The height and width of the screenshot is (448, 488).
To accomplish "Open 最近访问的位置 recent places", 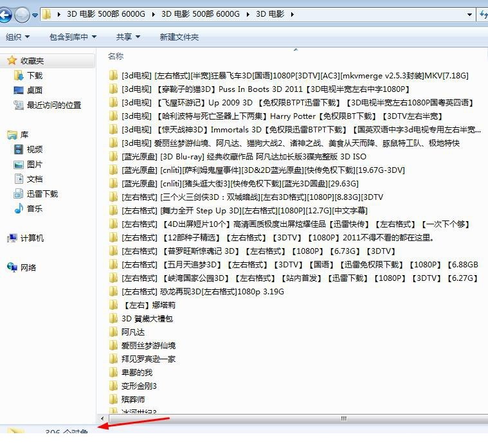I will point(48,105).
